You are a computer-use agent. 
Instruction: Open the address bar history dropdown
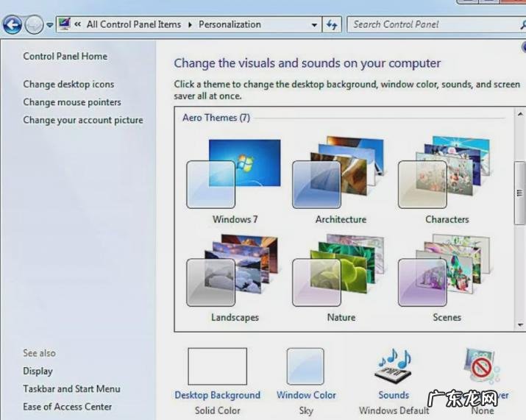tap(314, 25)
